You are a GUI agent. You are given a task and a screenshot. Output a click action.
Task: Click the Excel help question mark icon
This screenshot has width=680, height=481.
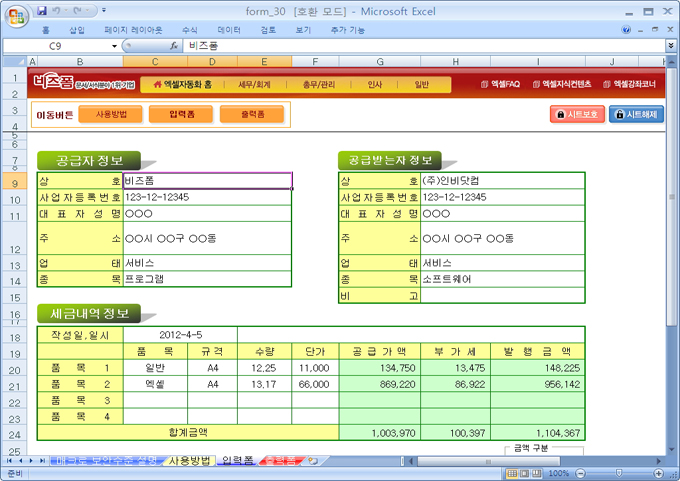tap(628, 30)
